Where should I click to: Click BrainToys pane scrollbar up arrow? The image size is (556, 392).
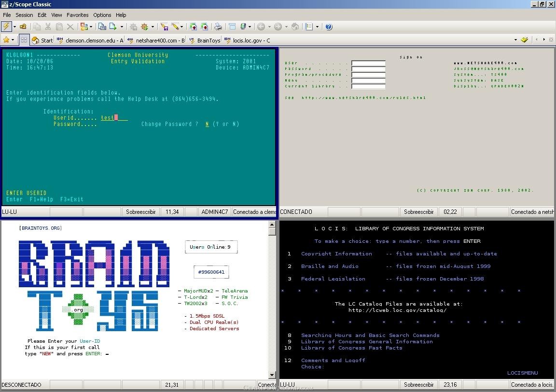pyautogui.click(x=272, y=224)
